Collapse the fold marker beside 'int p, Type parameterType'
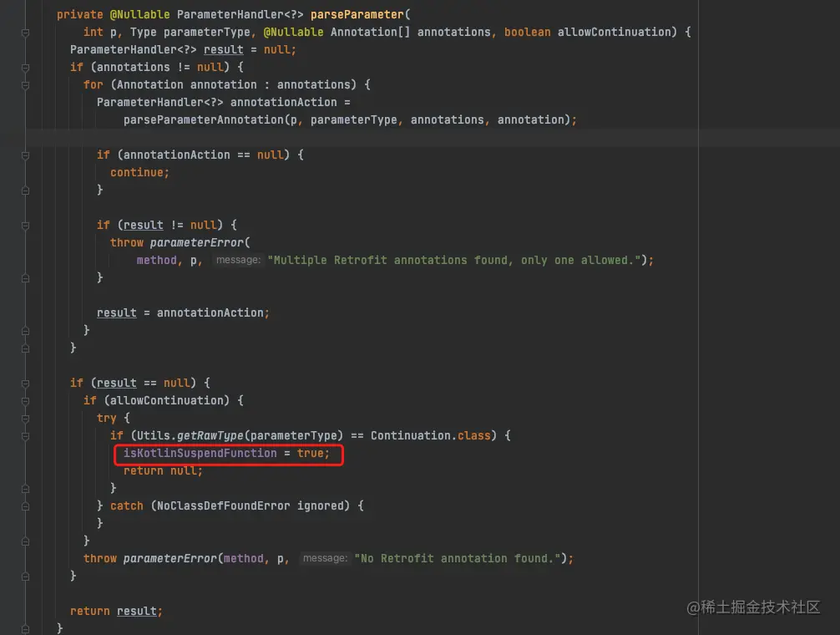 [25, 33]
